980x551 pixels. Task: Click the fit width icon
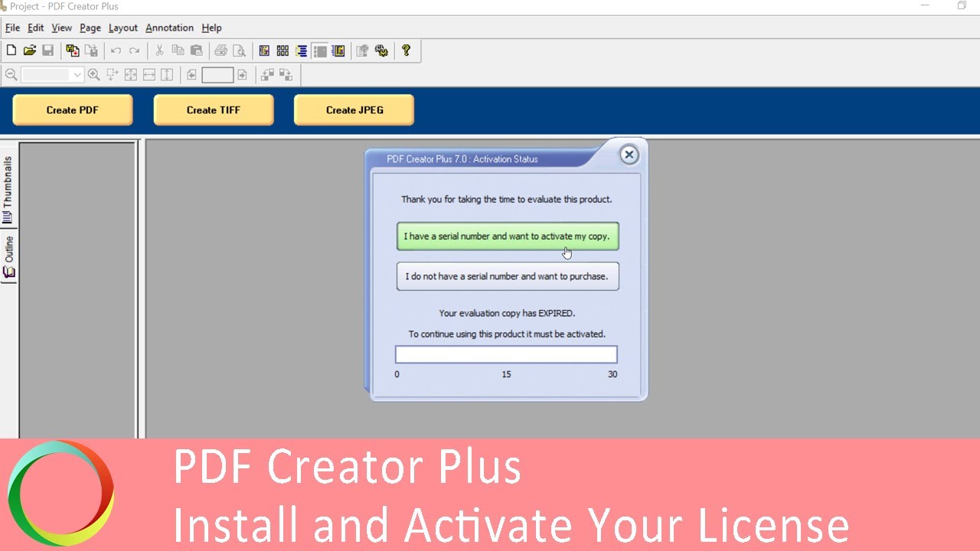tap(149, 74)
